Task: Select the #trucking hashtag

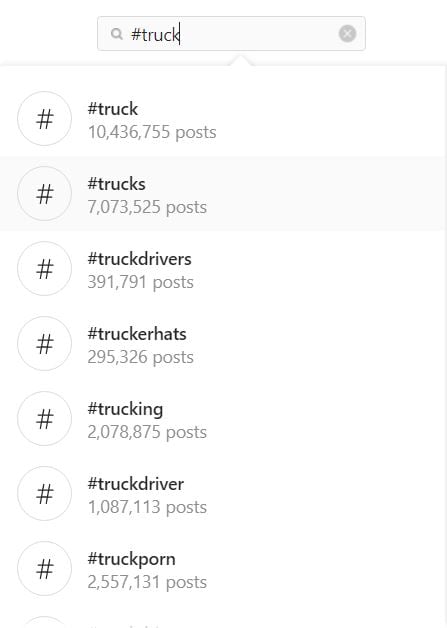Action: pyautogui.click(x=224, y=419)
